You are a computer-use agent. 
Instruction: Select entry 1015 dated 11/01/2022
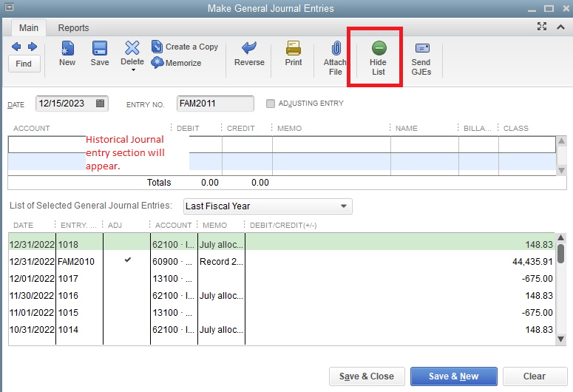coord(282,313)
